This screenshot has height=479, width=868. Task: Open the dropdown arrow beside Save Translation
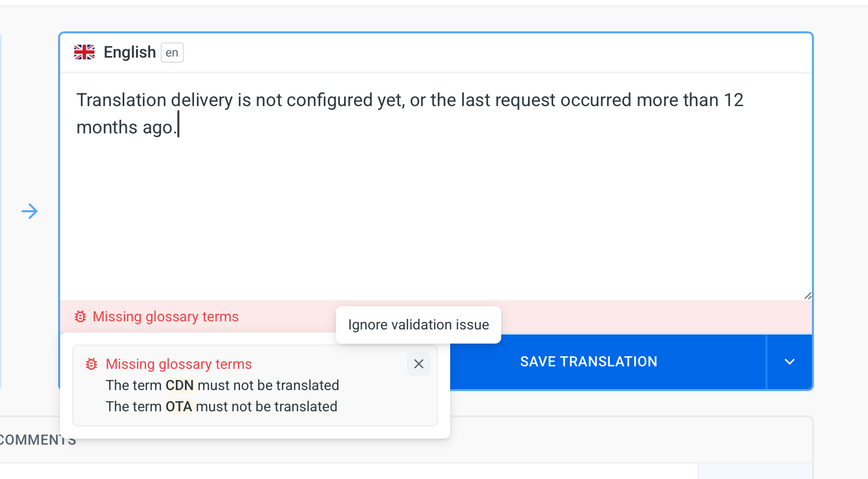790,362
